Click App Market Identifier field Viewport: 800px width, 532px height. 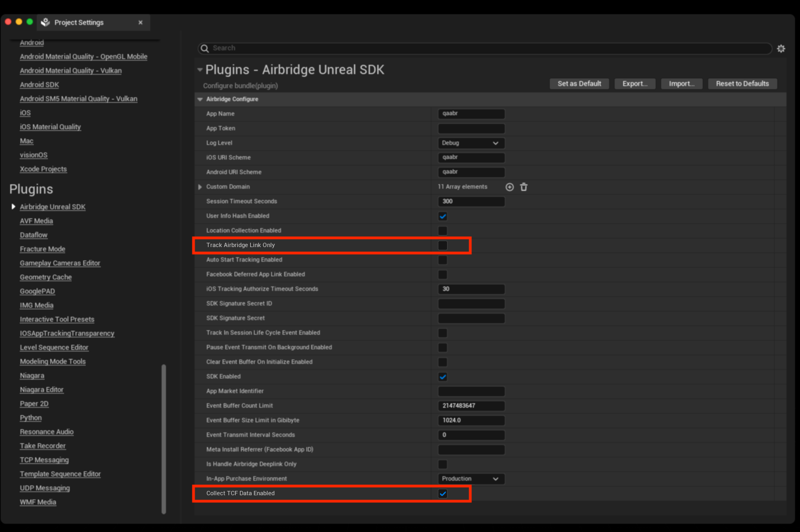(x=471, y=391)
